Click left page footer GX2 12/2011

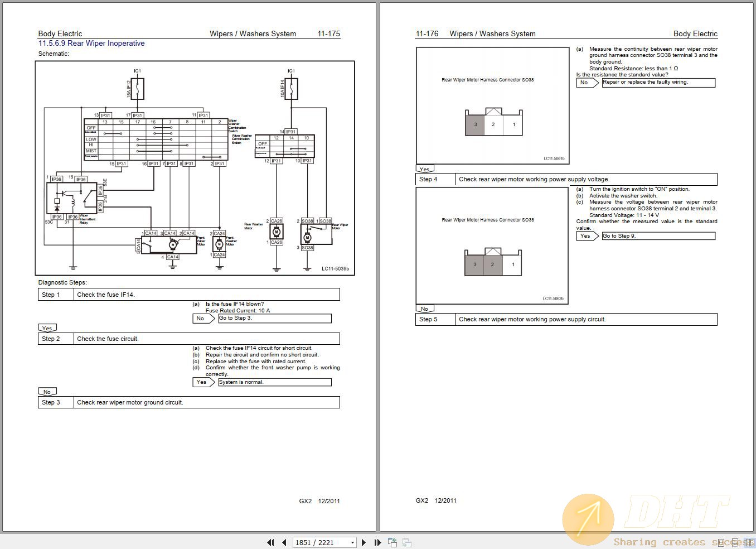tap(319, 501)
